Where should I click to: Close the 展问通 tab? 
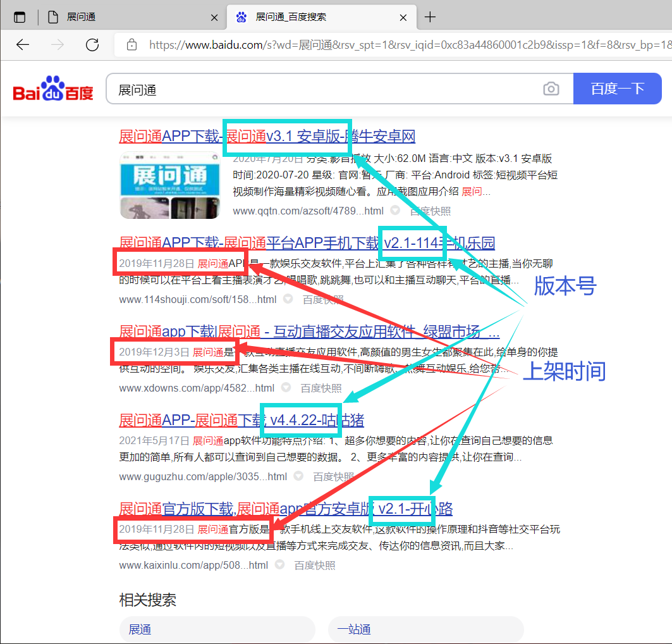click(x=214, y=18)
